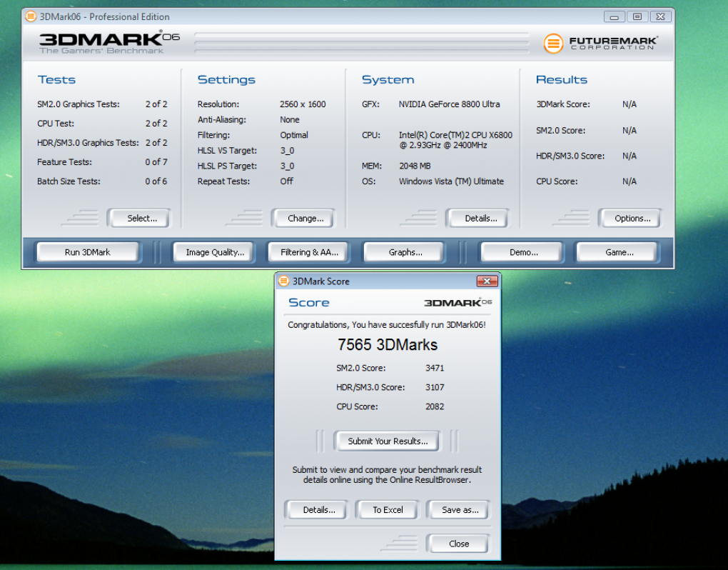Click Windows Vista (TM) Ultimate text

click(x=451, y=181)
